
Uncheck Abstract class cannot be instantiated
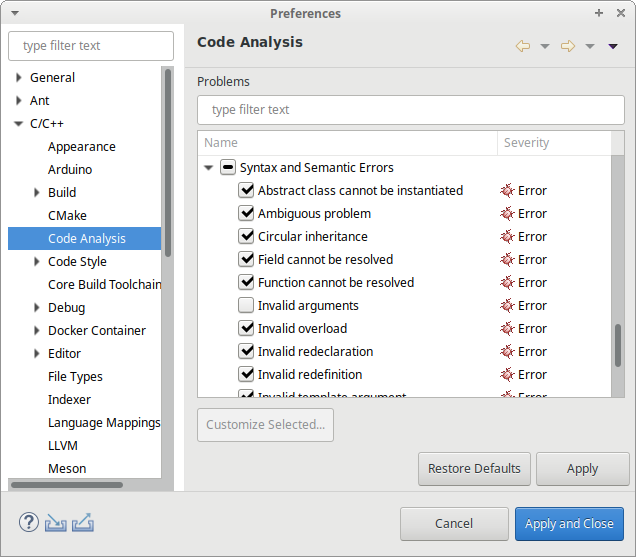pyautogui.click(x=246, y=190)
